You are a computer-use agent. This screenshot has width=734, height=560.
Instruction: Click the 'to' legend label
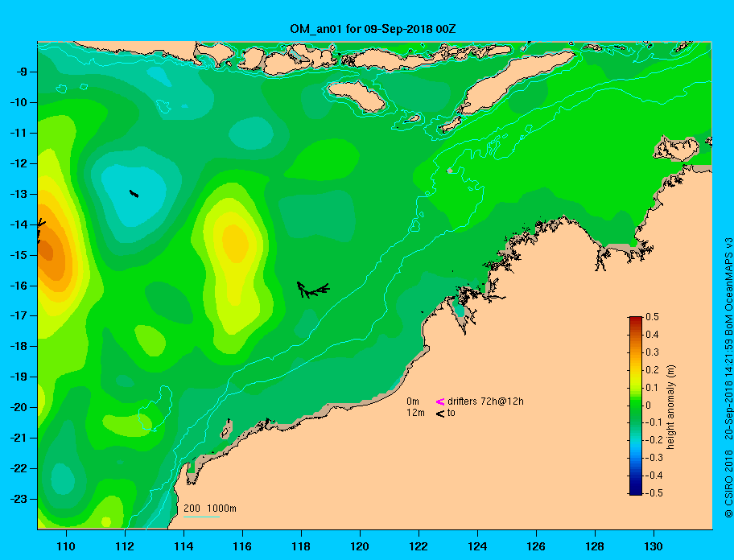[x=451, y=413]
